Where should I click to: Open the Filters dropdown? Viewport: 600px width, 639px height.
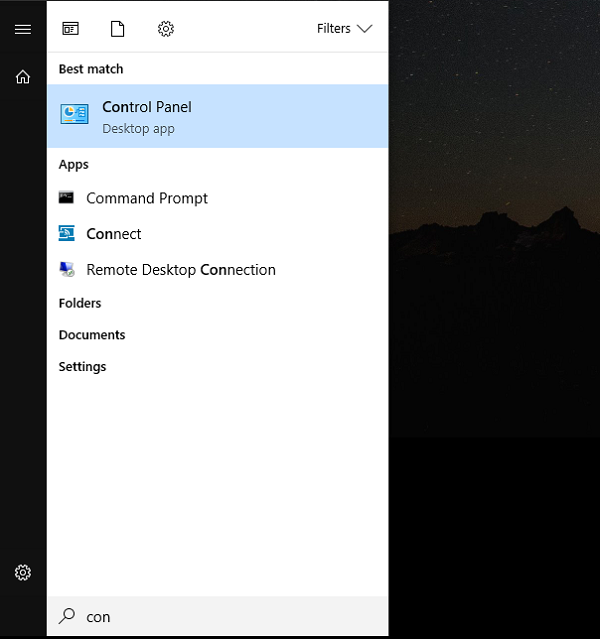[344, 29]
